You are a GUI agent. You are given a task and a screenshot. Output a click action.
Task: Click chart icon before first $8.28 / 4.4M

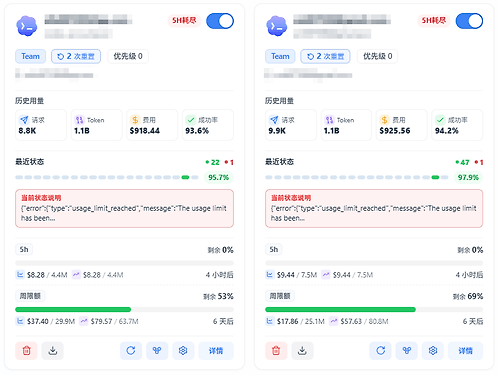tap(20, 275)
